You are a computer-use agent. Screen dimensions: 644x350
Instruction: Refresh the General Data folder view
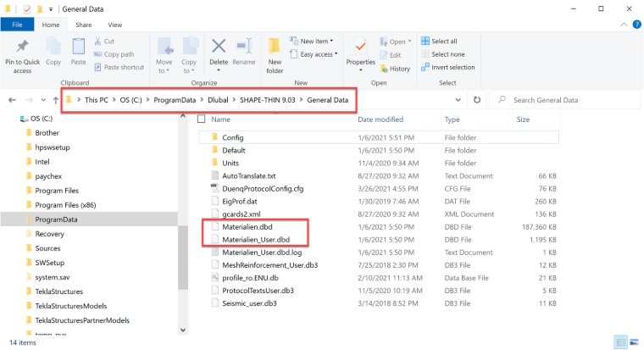coord(477,100)
